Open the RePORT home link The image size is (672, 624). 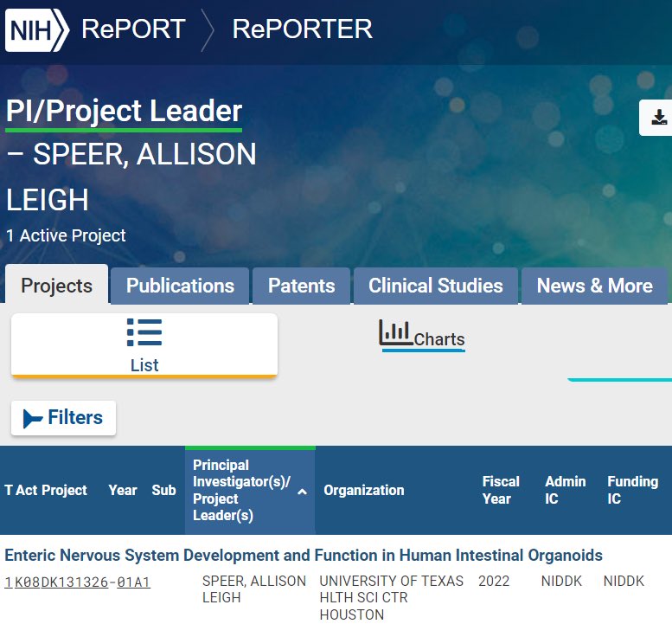coord(133,29)
